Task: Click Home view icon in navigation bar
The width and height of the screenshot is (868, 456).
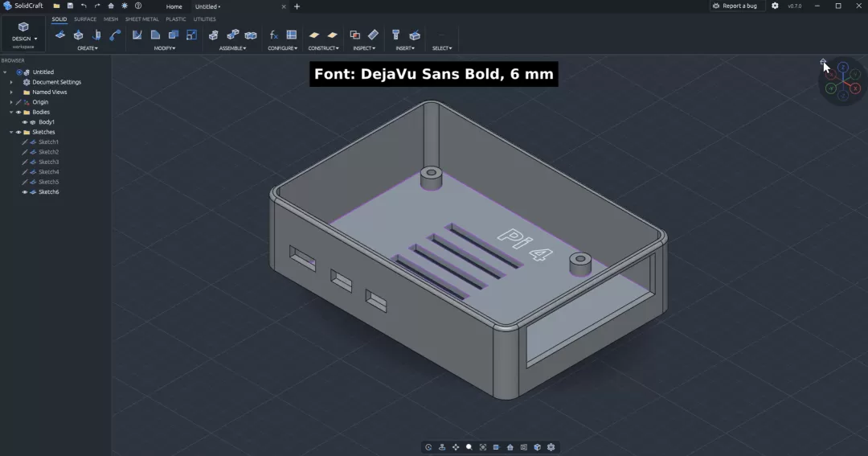Action: coord(510,447)
